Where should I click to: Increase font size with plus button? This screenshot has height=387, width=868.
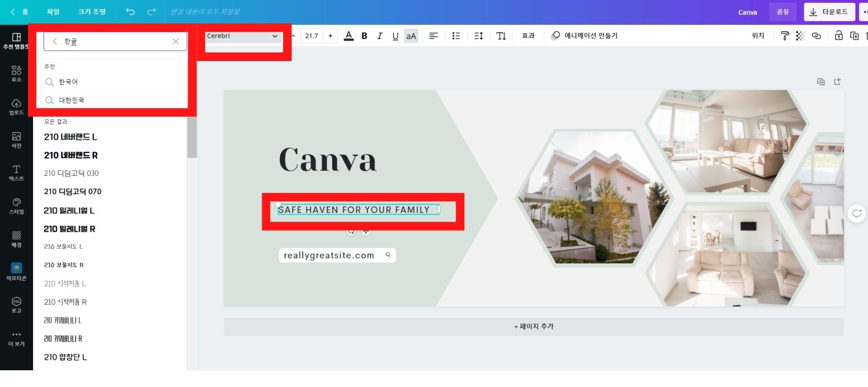tap(330, 36)
